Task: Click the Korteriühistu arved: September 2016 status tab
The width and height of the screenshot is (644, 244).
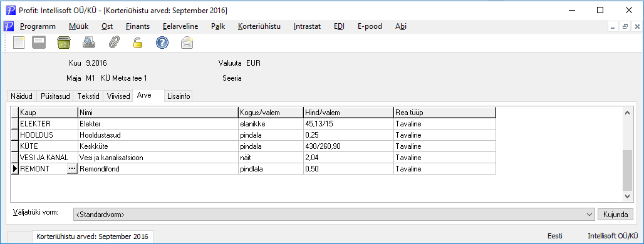Action: click(x=93, y=236)
